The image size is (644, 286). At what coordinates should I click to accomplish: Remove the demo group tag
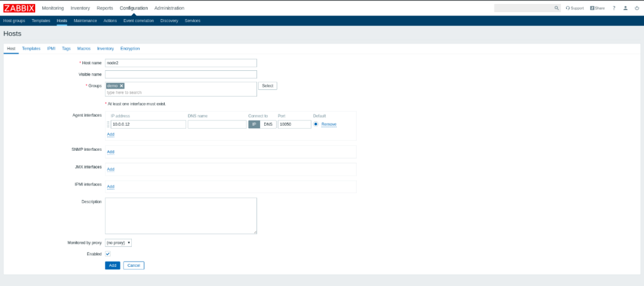122,86
